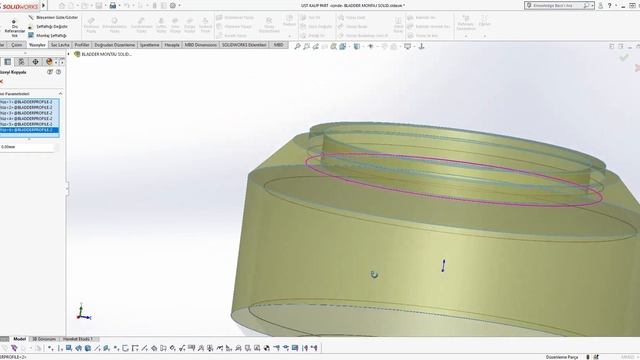Open the View Settings monitor icon

pos(407,47)
